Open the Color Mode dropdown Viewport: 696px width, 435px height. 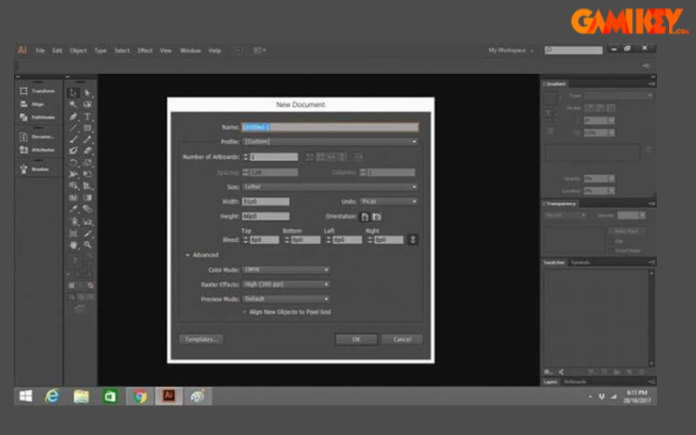tap(283, 269)
